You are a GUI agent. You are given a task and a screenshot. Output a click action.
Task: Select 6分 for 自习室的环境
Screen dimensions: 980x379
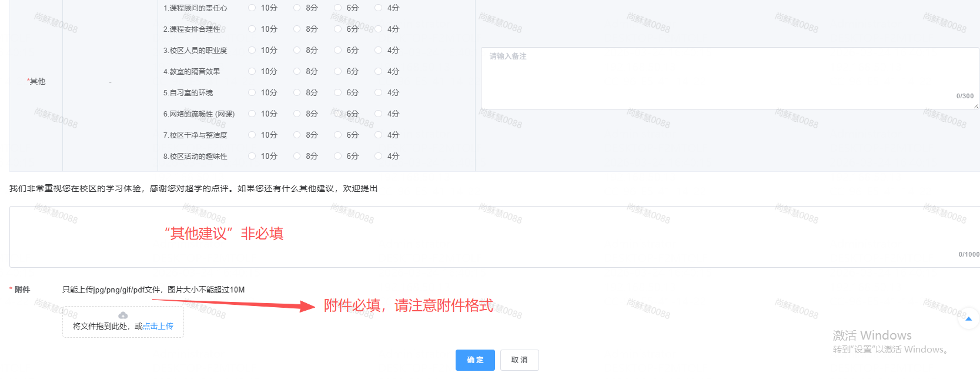(338, 93)
